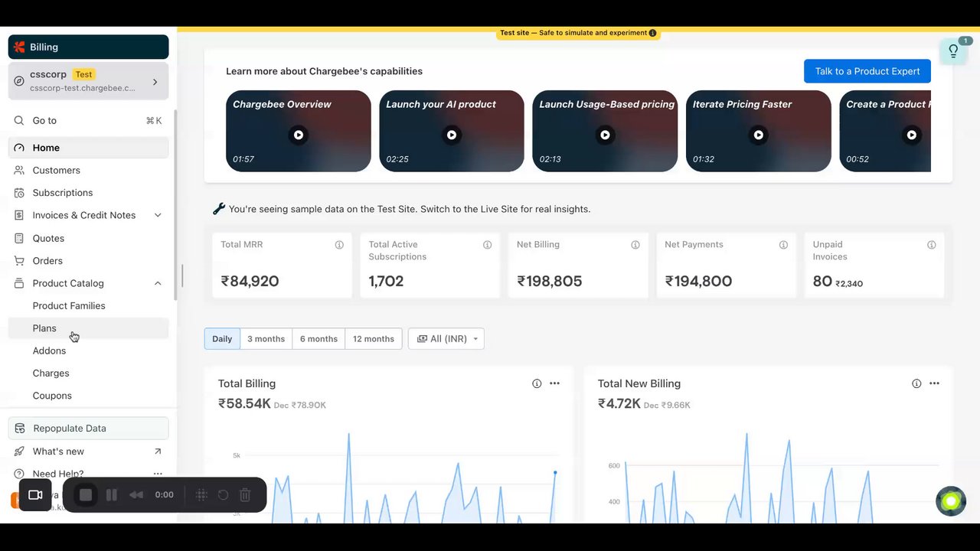Click the Chargebee Billing logo icon

pos(19,47)
